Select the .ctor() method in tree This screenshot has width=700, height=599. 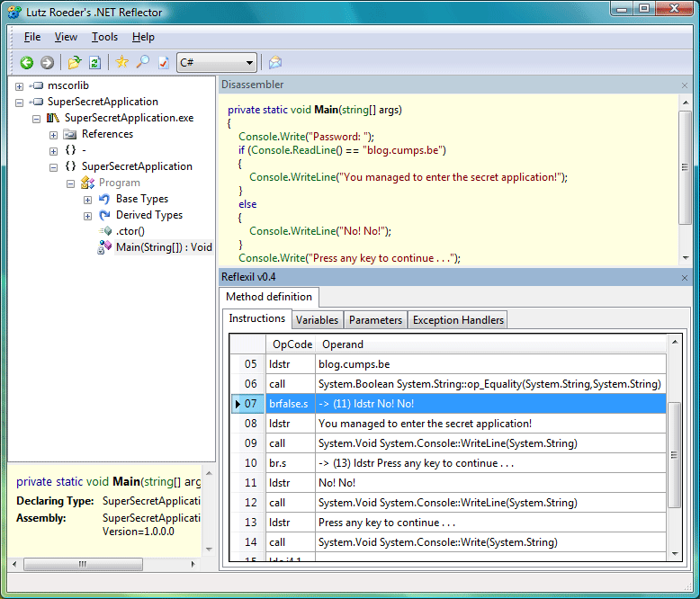pos(130,231)
